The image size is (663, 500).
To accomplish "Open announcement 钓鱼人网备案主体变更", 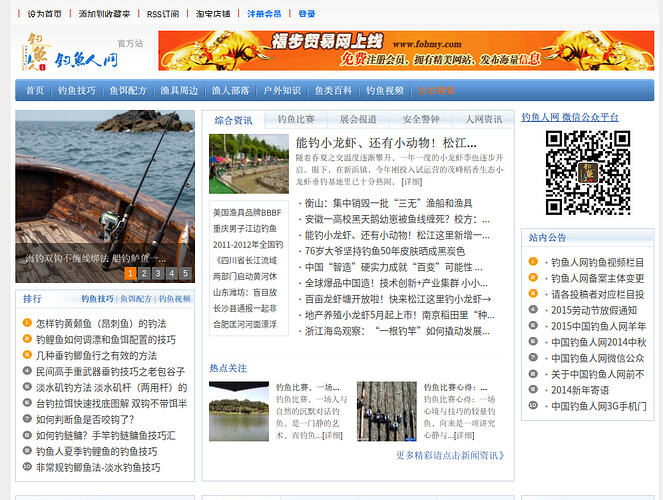I will (x=597, y=279).
